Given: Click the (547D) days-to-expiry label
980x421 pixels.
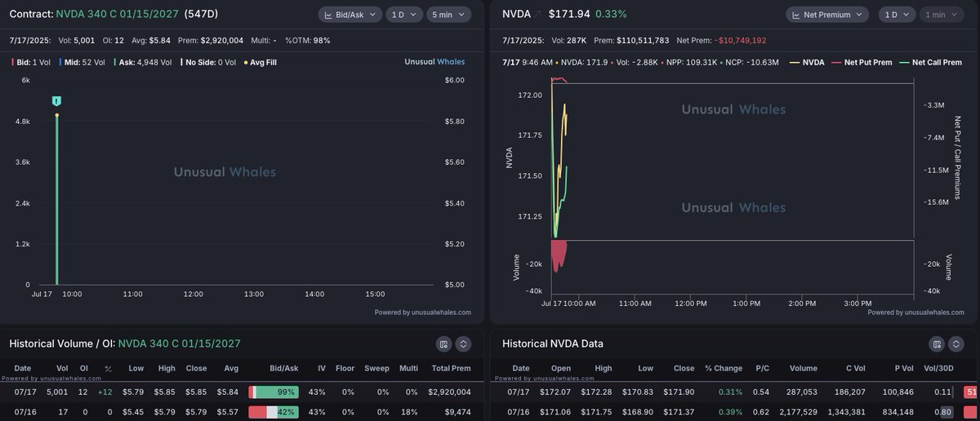Looking at the screenshot, I should (201, 15).
